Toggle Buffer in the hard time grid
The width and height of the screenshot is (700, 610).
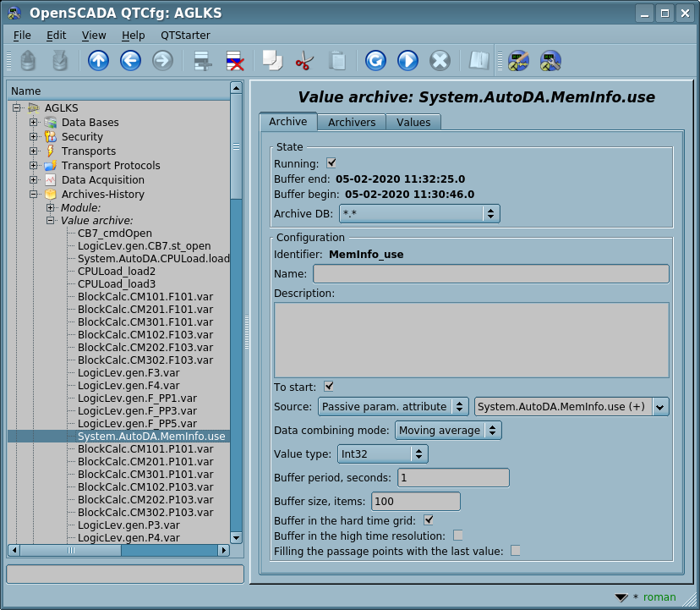coord(429,519)
